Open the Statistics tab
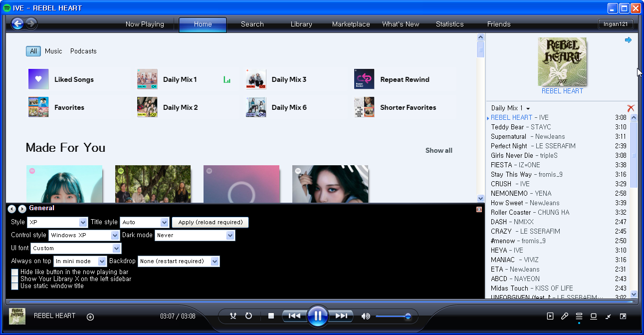Viewport: 644px width, 335px height. coord(449,24)
